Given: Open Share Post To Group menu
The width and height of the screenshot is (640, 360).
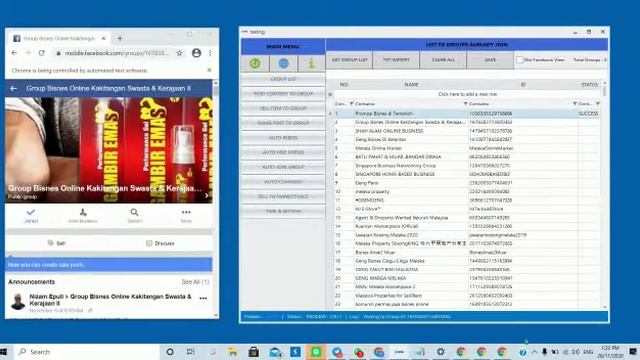Looking at the screenshot, I should 283,123.
